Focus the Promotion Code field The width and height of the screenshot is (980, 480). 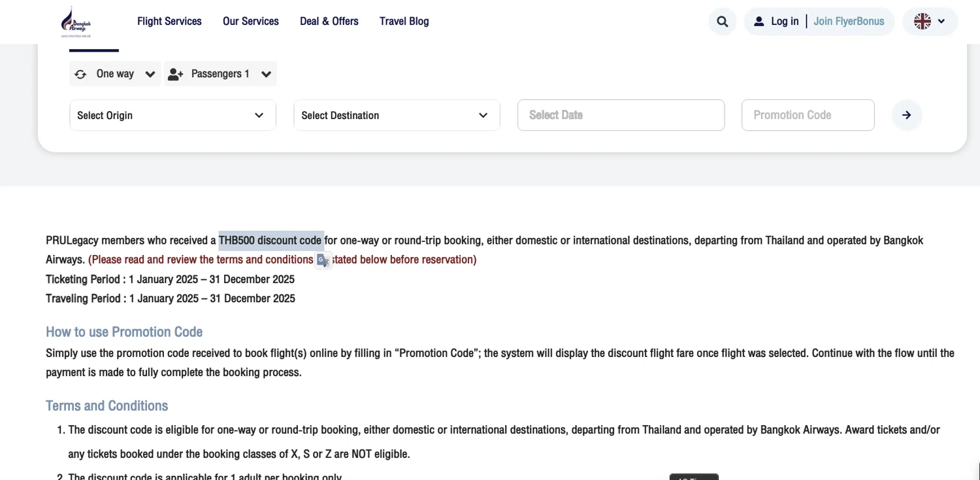click(x=808, y=115)
